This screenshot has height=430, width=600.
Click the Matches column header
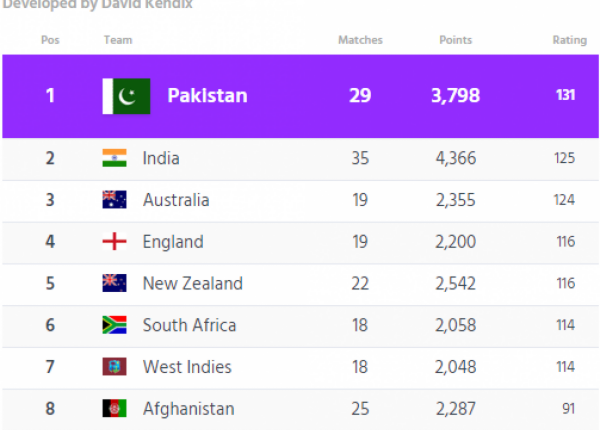tap(360, 40)
